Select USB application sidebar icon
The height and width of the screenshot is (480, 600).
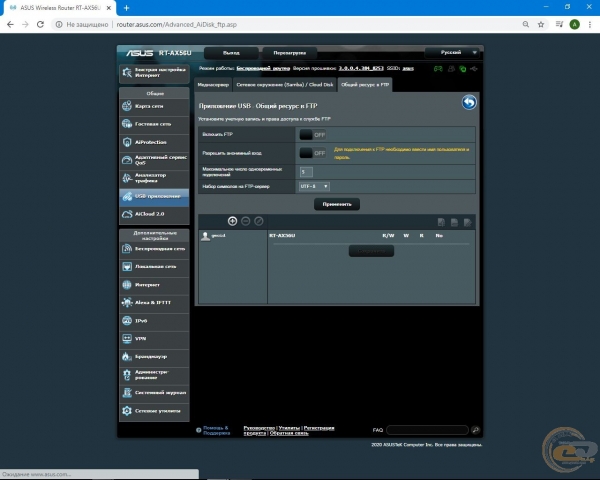pyautogui.click(x=127, y=196)
